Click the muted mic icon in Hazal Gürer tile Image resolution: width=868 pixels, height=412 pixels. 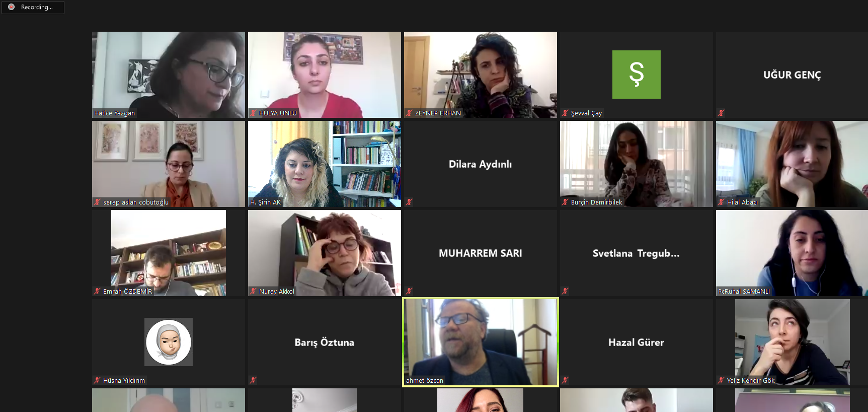point(566,380)
